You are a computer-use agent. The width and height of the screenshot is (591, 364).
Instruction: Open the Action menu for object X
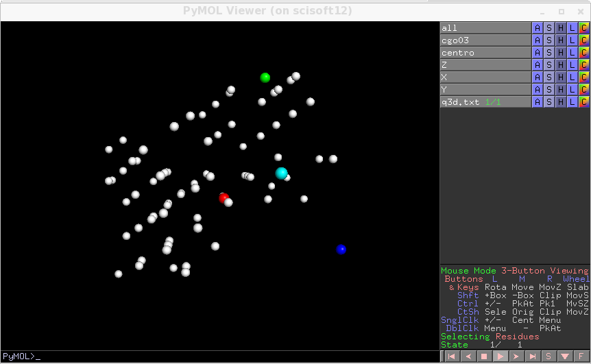pyautogui.click(x=538, y=77)
